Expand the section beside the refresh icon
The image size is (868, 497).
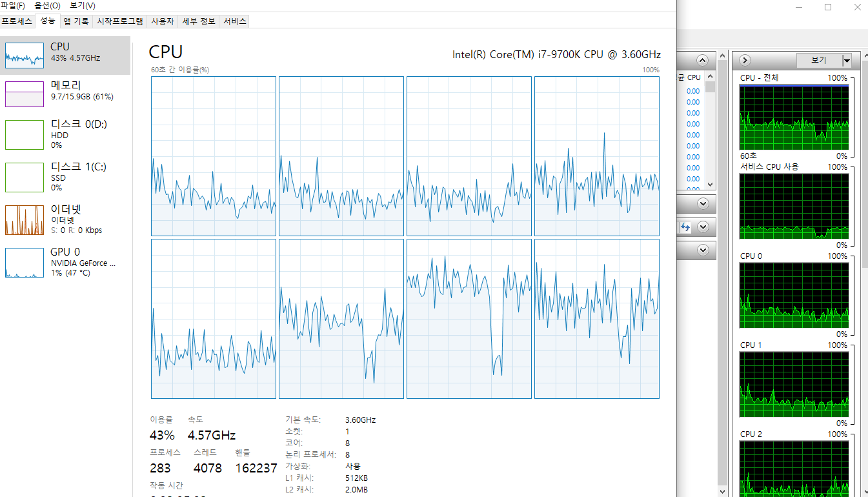703,227
